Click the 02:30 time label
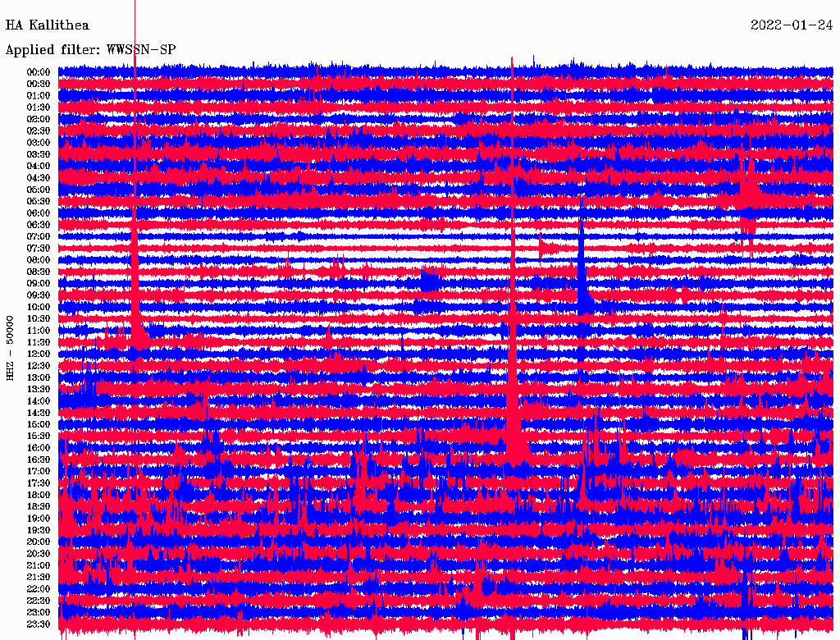 38,130
